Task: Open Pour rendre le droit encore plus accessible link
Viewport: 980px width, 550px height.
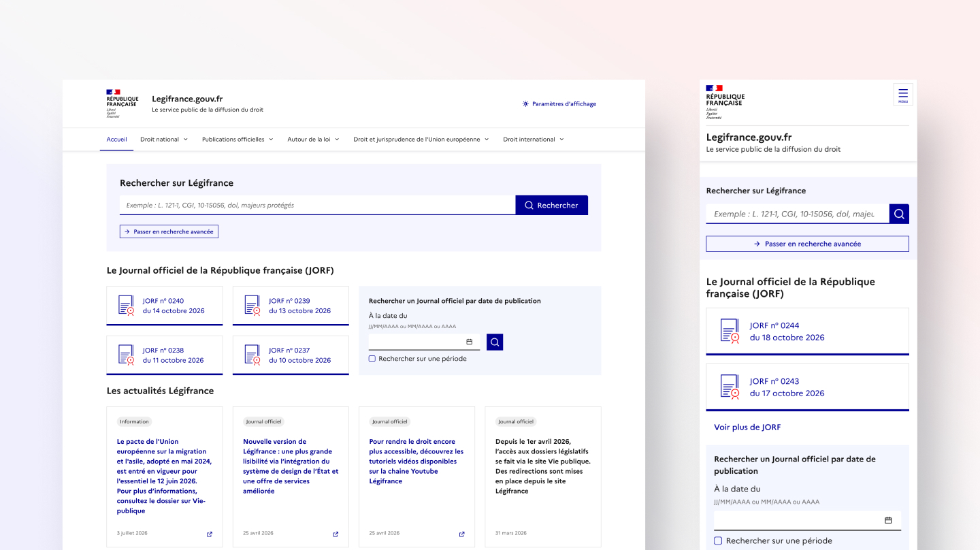Action: [416, 461]
